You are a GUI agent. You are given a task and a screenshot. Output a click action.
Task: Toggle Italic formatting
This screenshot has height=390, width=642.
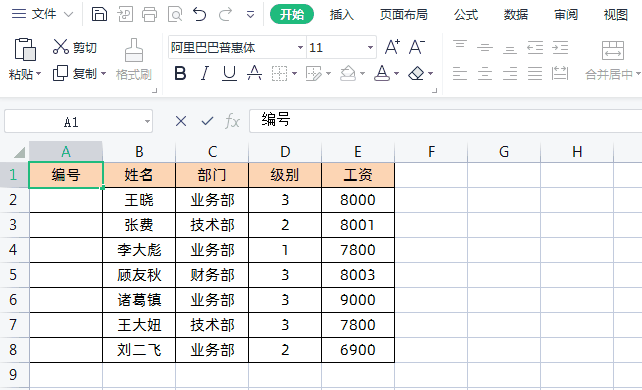point(205,74)
